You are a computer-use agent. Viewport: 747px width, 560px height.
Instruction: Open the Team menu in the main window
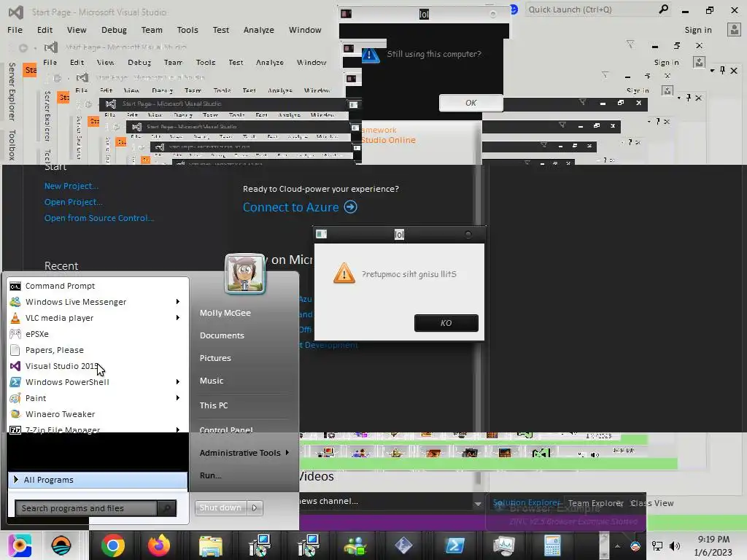coord(152,29)
